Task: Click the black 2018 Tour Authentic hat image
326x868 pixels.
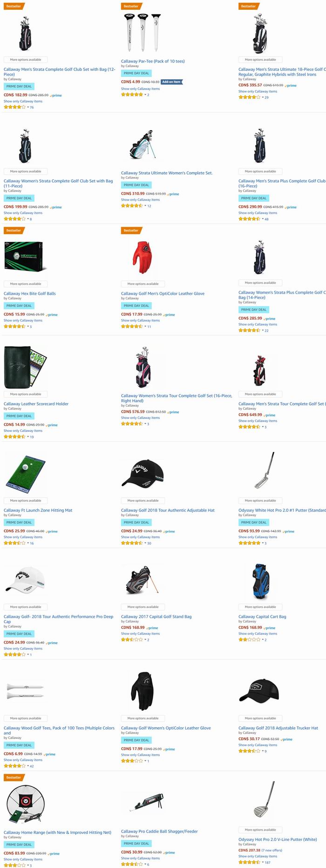Action: coord(143,473)
